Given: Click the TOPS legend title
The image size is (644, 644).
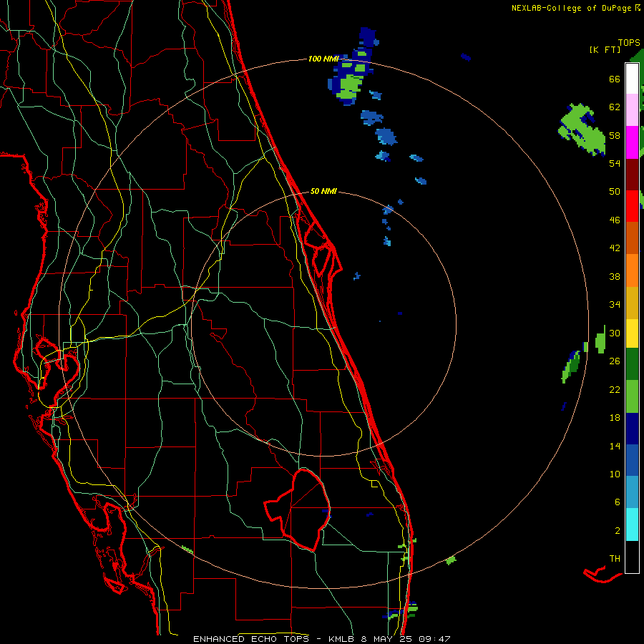Looking at the screenshot, I should click(629, 42).
